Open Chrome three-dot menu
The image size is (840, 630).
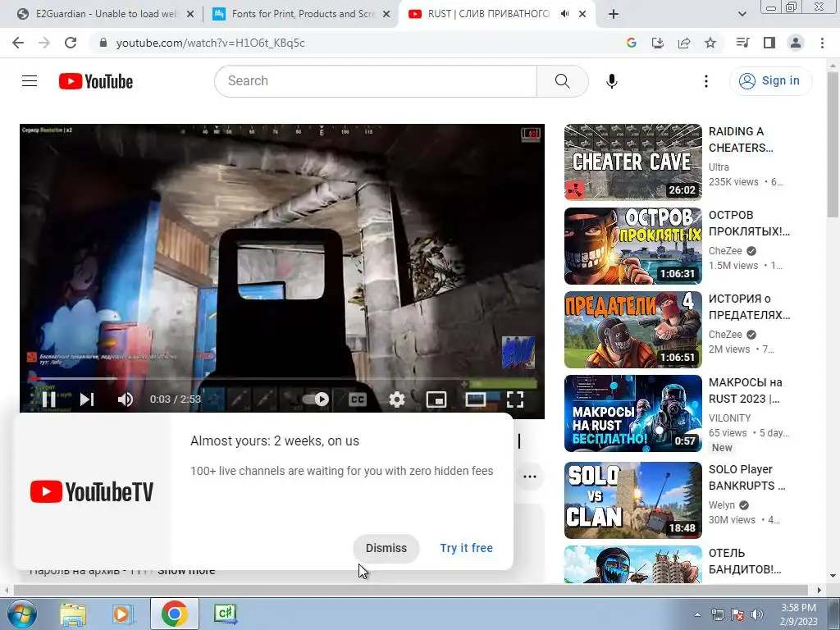click(822, 43)
